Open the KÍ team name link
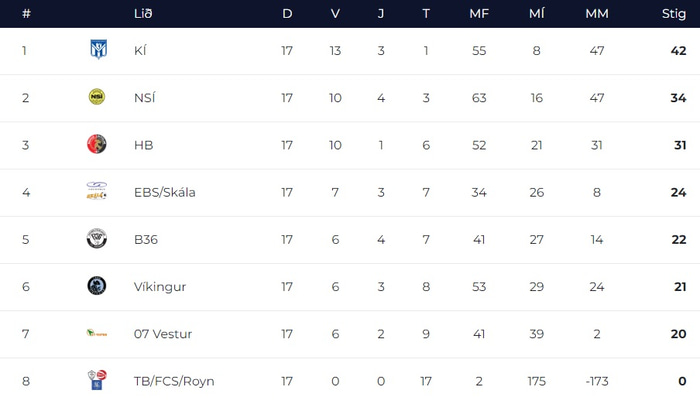 coord(141,50)
